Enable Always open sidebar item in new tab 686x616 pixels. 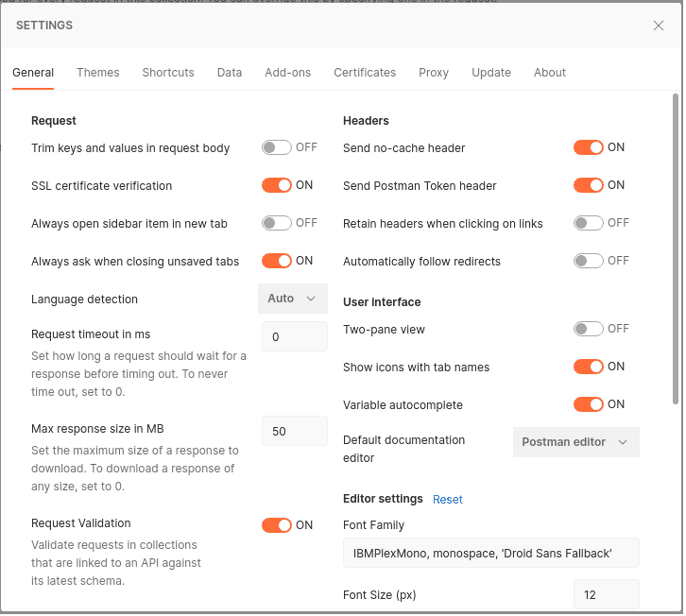(x=277, y=223)
